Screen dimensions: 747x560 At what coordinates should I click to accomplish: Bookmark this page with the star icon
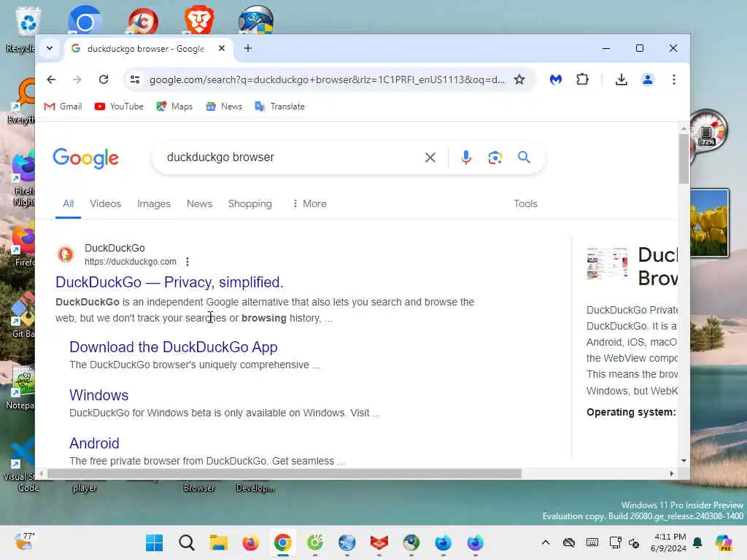click(x=519, y=79)
